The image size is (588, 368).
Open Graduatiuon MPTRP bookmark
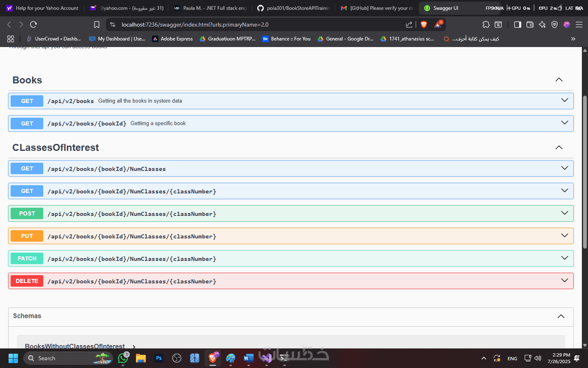click(227, 39)
